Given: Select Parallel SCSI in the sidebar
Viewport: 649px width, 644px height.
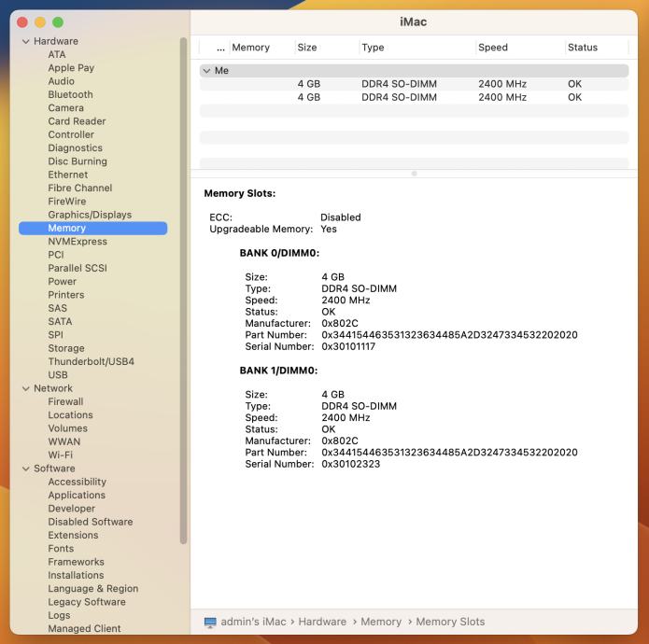Looking at the screenshot, I should click(78, 268).
